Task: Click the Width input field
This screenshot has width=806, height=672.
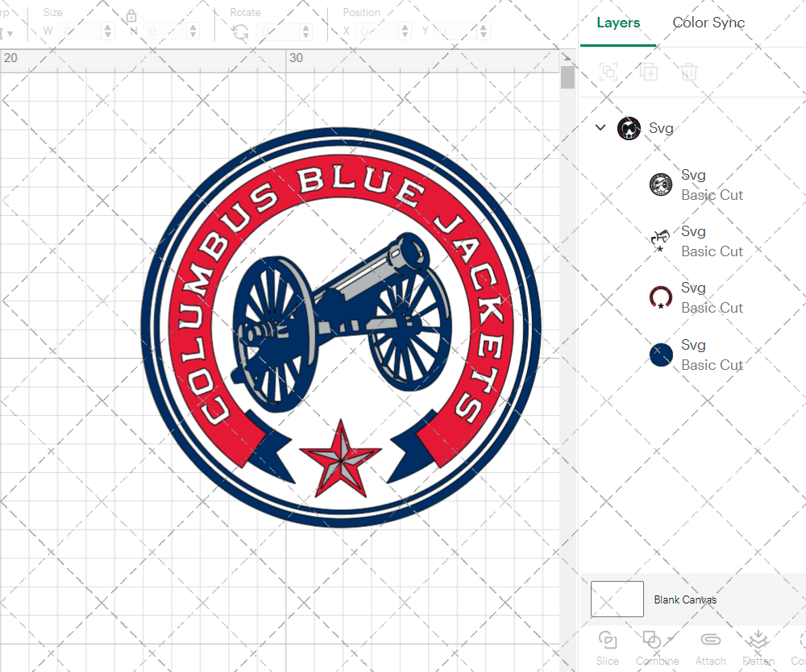Action: click(x=80, y=31)
